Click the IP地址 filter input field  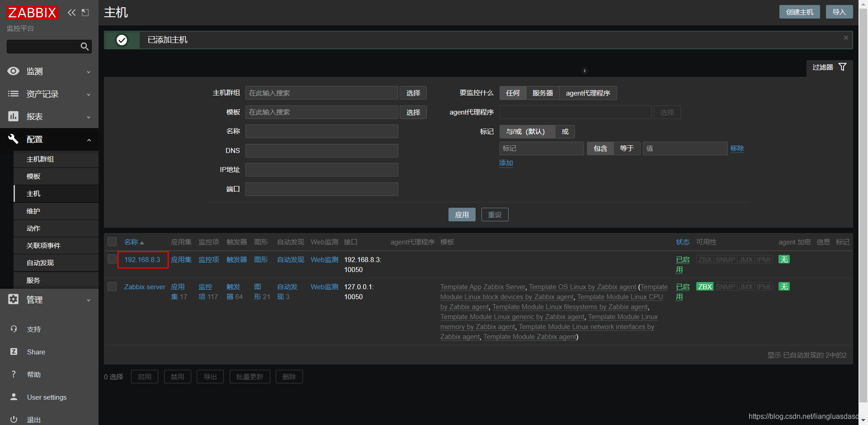coord(322,170)
